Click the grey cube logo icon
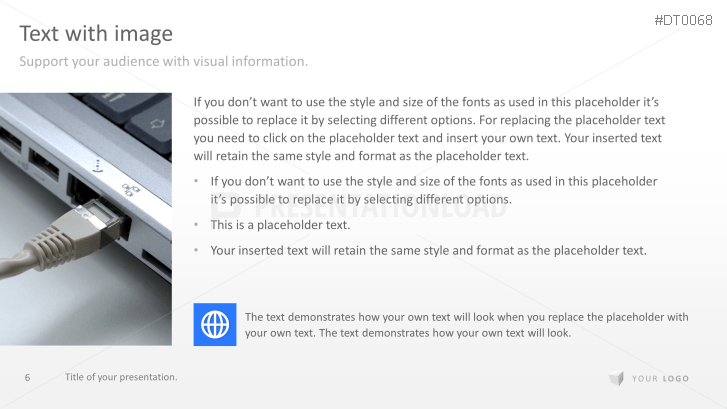The width and height of the screenshot is (727, 409). tap(616, 378)
